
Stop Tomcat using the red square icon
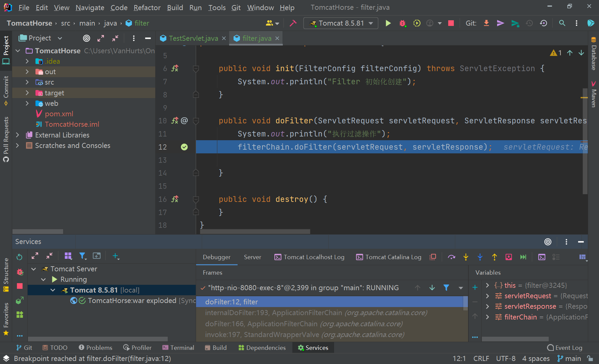point(451,23)
